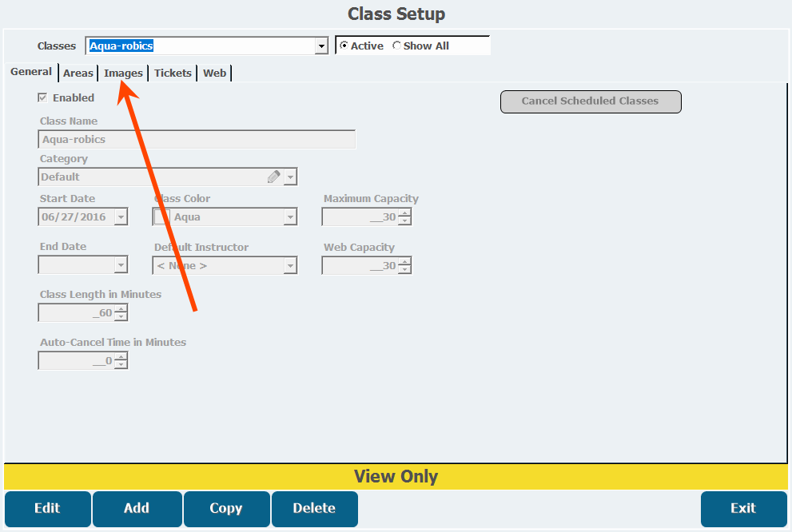The height and width of the screenshot is (532, 792).
Task: Switch to the Web tab
Action: pos(215,73)
